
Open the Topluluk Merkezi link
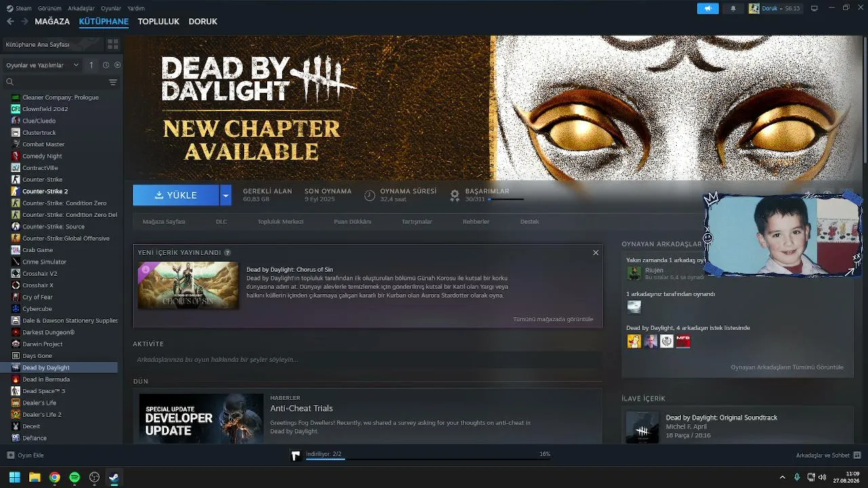point(281,222)
